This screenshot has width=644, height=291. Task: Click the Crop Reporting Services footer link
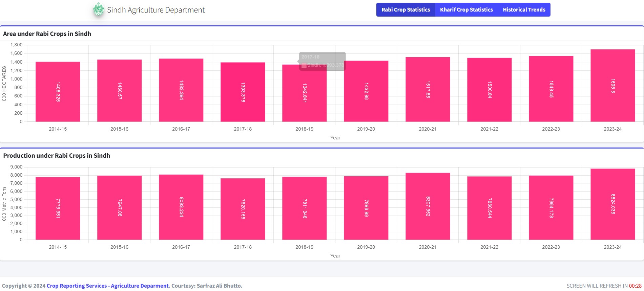pyautogui.click(x=107, y=286)
